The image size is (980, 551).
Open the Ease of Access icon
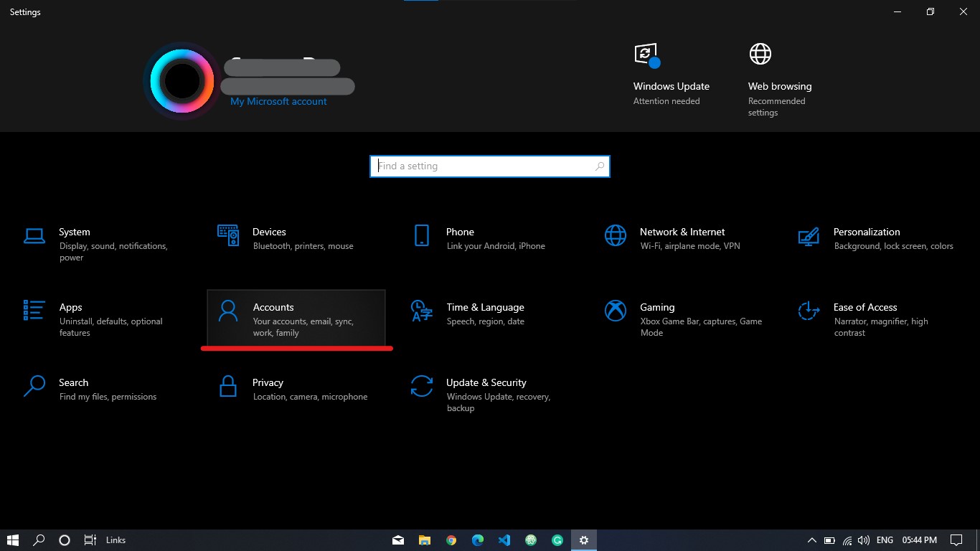(809, 311)
